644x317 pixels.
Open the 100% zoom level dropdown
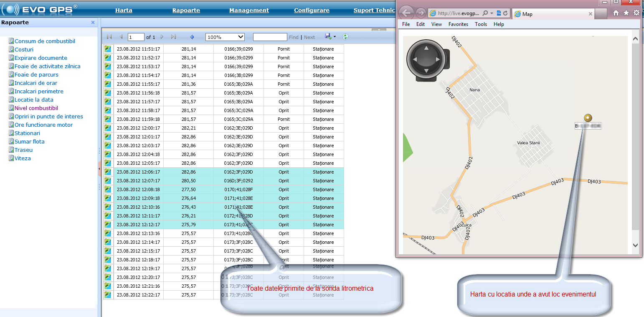pyautogui.click(x=225, y=37)
